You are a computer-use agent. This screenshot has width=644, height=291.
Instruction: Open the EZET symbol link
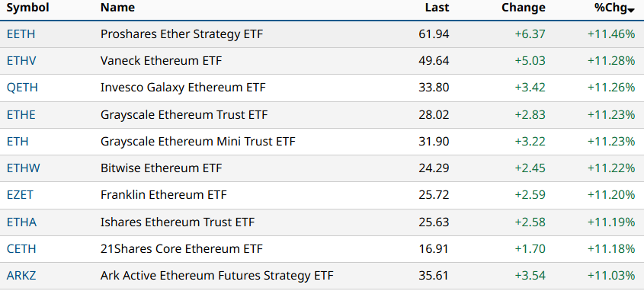[x=20, y=195]
